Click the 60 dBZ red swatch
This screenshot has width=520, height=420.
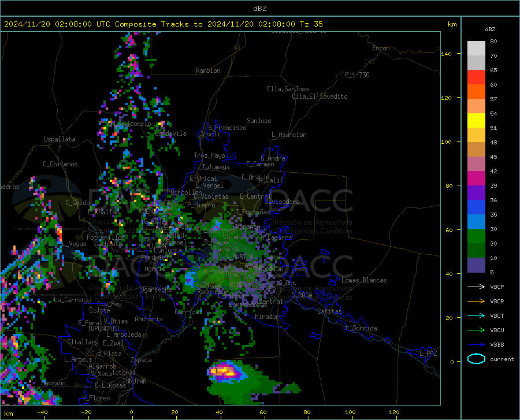pos(476,77)
